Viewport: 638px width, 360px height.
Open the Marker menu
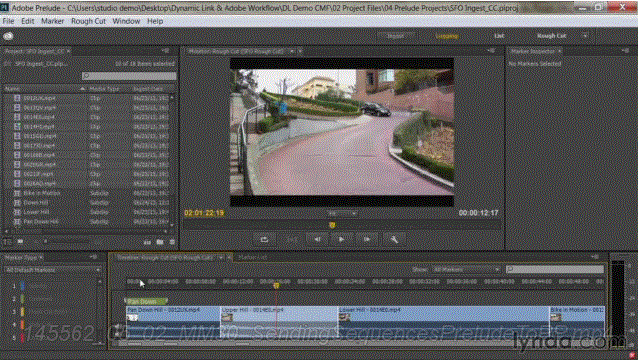coord(52,21)
